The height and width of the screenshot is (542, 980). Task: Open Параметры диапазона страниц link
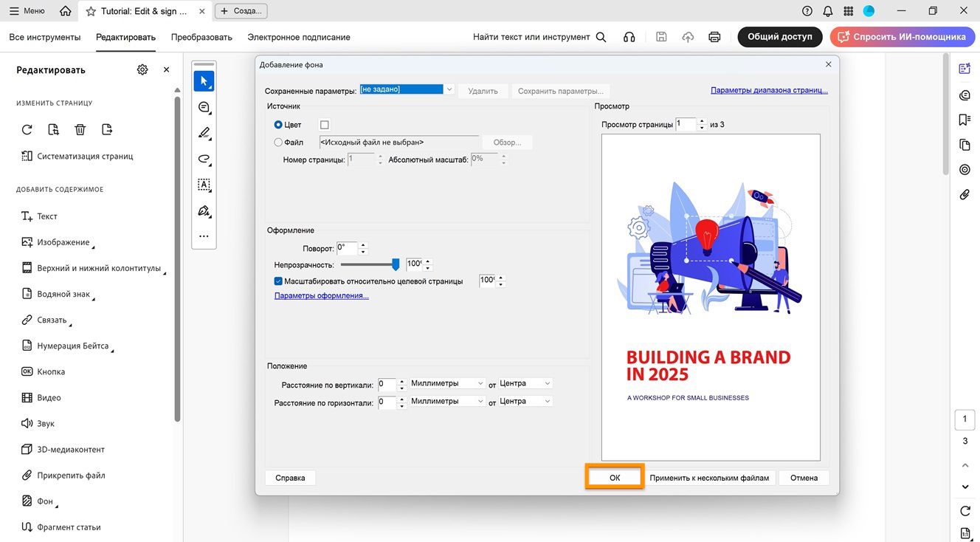click(769, 90)
